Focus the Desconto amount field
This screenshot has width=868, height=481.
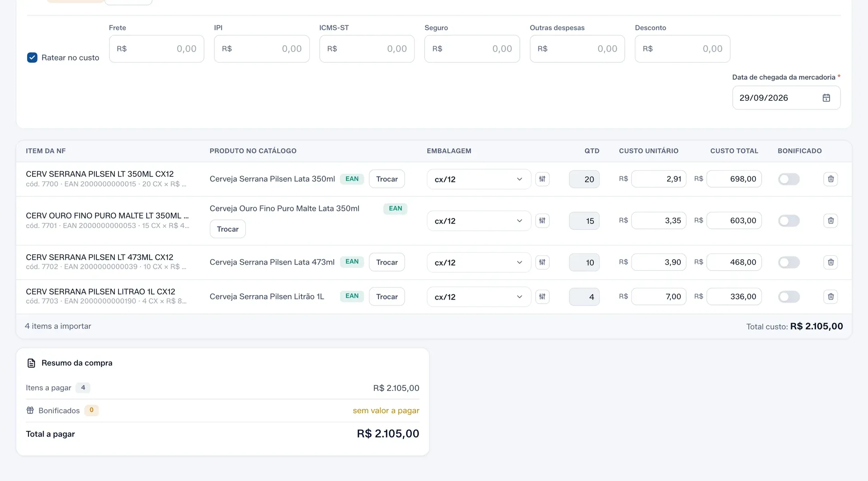pyautogui.click(x=683, y=49)
